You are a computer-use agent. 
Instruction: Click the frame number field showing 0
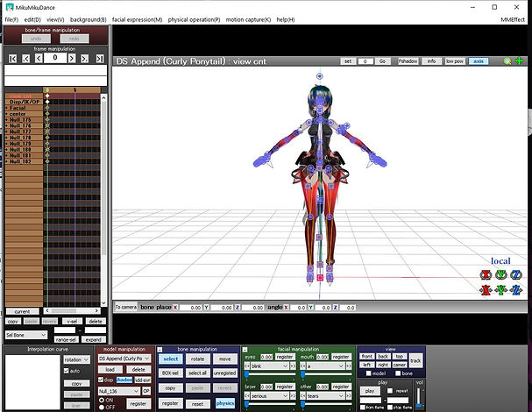pyautogui.click(x=55, y=58)
